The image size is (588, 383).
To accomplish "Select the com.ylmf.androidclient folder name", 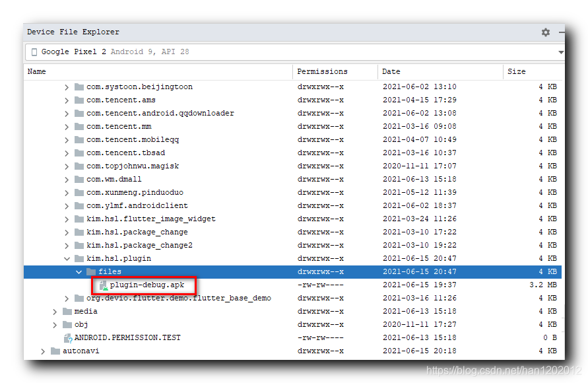I will (x=137, y=205).
